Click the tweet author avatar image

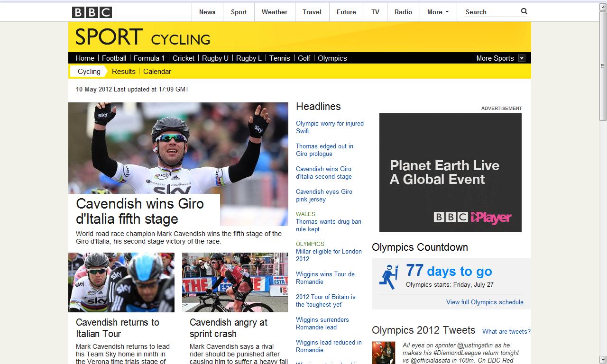(x=384, y=353)
